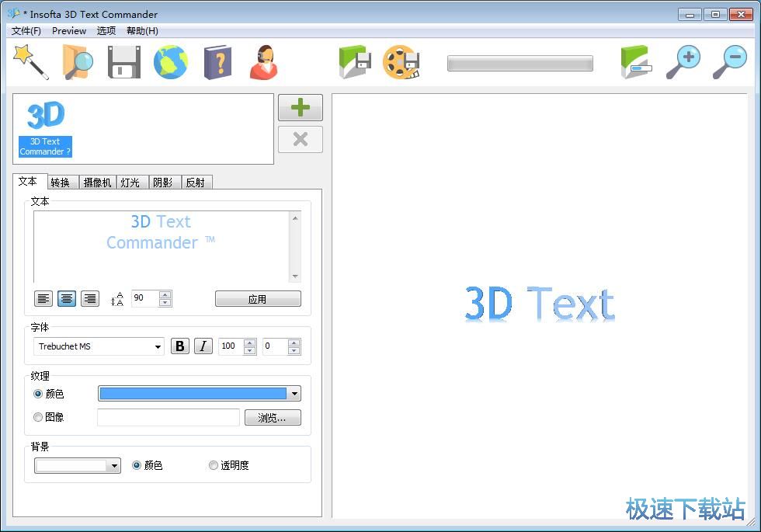Screen dimensions: 761x532
Task: Choose 透明度 for the background
Action: (x=214, y=465)
